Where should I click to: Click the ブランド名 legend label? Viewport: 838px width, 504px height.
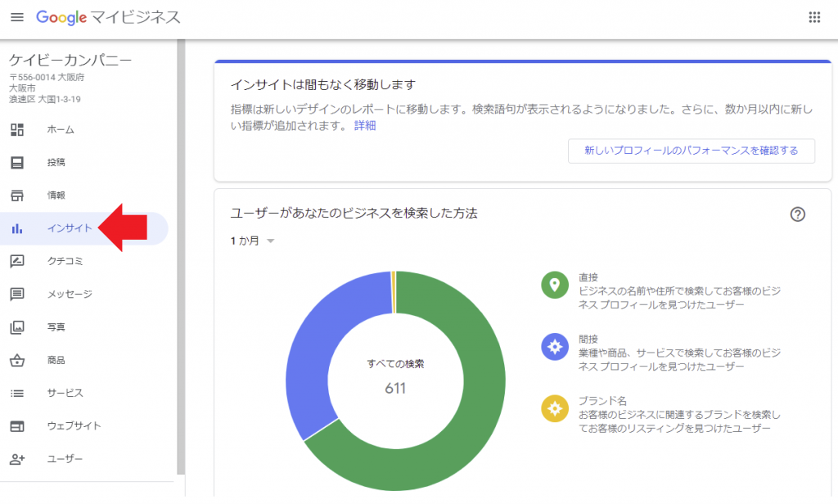click(602, 400)
